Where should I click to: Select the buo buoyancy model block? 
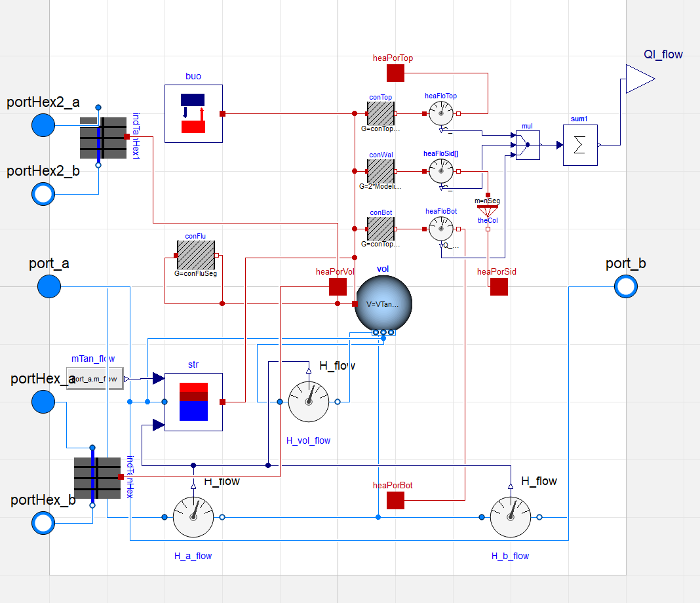194,114
